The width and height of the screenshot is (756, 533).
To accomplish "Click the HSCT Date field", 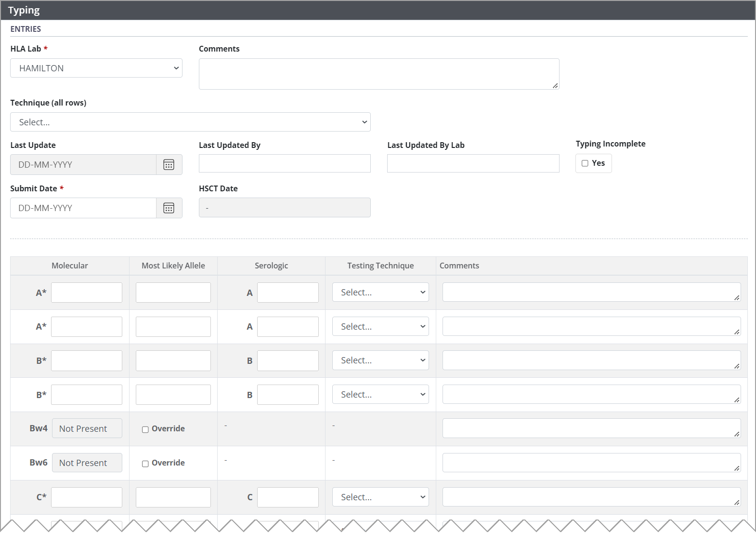I will (285, 208).
